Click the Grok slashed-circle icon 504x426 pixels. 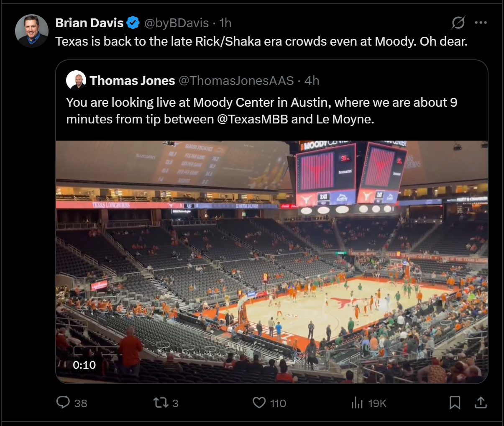(458, 23)
